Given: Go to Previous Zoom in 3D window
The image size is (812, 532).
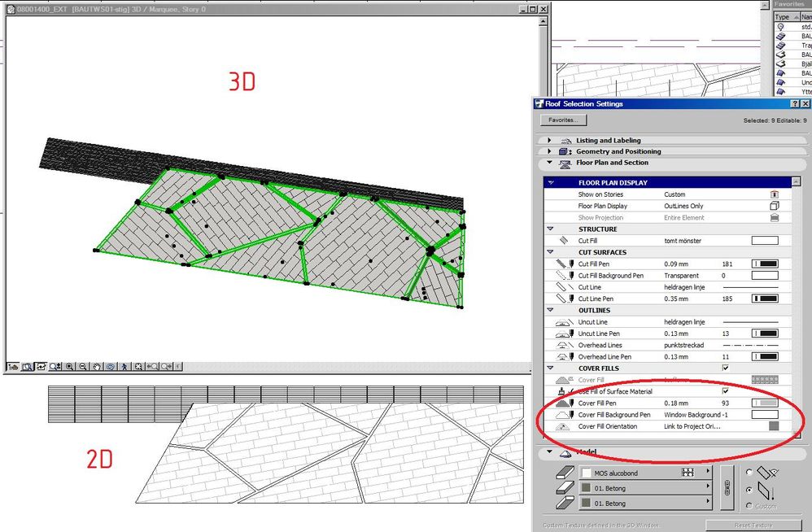Looking at the screenshot, I should point(151,366).
